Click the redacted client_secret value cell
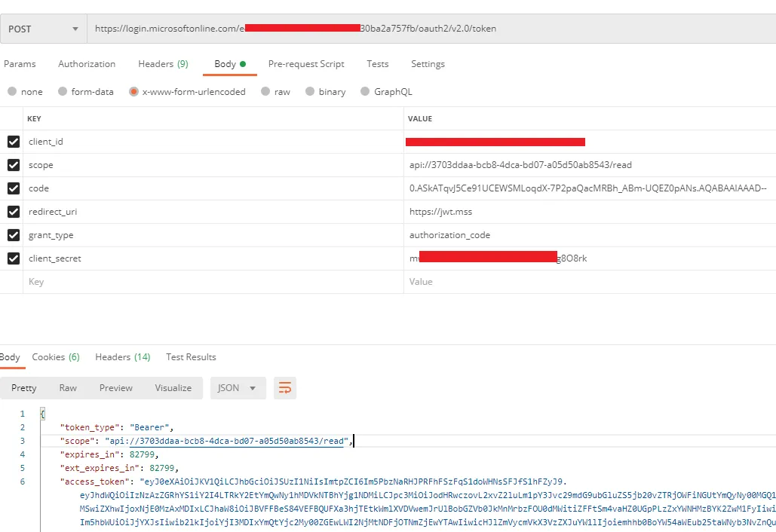 click(590, 258)
